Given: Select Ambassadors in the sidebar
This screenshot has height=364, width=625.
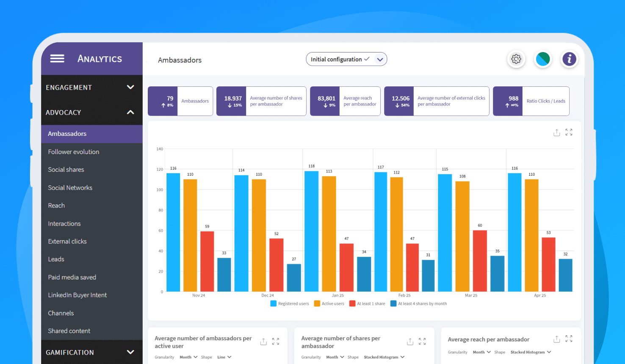Looking at the screenshot, I should pyautogui.click(x=92, y=134).
